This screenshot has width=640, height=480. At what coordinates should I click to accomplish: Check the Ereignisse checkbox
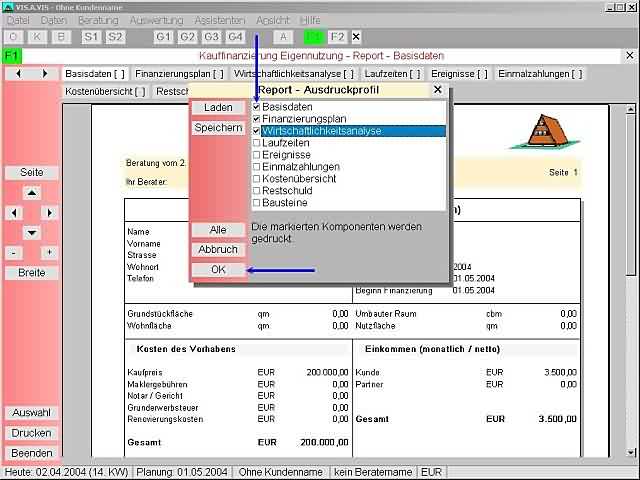[256, 155]
